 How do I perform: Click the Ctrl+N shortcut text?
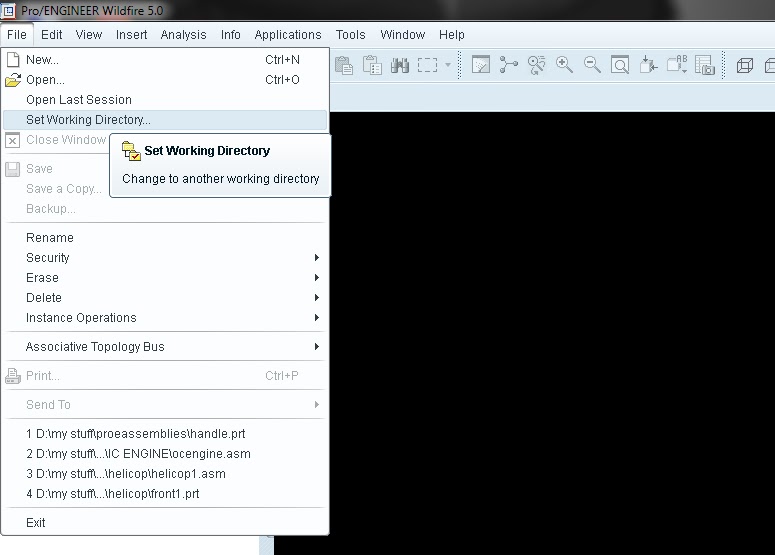(282, 60)
